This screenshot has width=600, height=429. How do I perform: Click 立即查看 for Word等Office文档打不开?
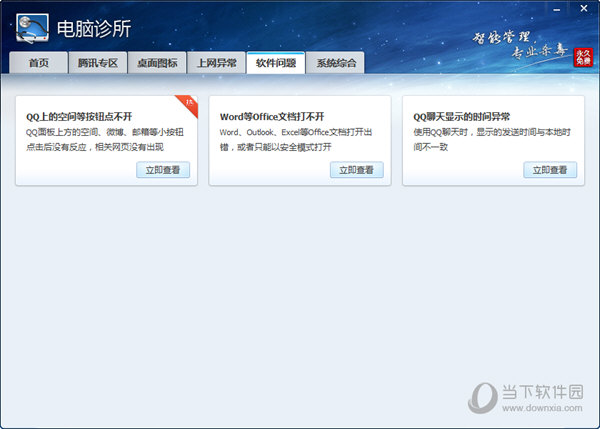pyautogui.click(x=357, y=170)
